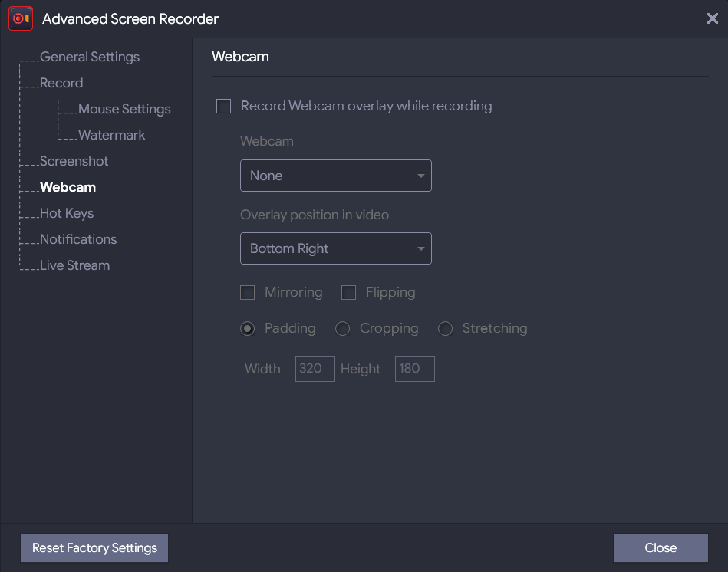This screenshot has width=728, height=572.
Task: Go to Watermark settings
Action: point(112,135)
